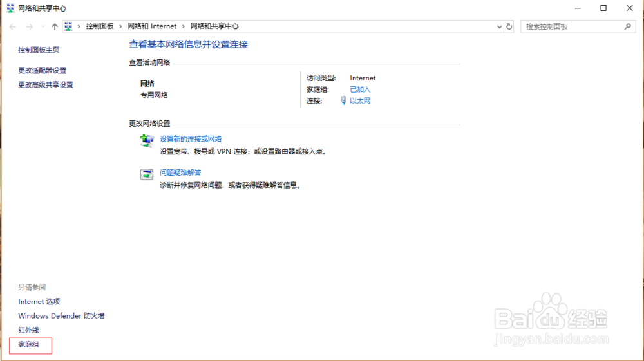Click the search magnifier icon
This screenshot has height=361, width=644.
pyautogui.click(x=627, y=26)
